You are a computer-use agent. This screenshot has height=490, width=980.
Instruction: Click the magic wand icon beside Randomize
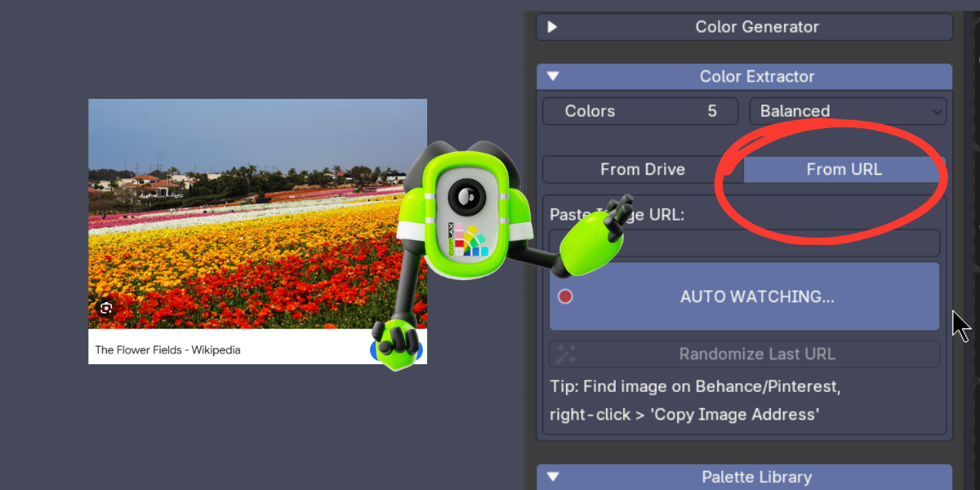(x=566, y=354)
